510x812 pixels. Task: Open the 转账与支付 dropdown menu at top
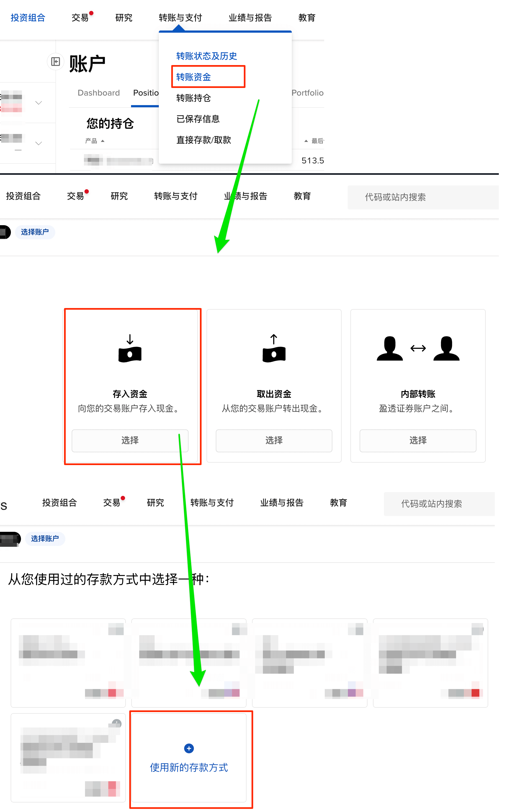[x=180, y=17]
